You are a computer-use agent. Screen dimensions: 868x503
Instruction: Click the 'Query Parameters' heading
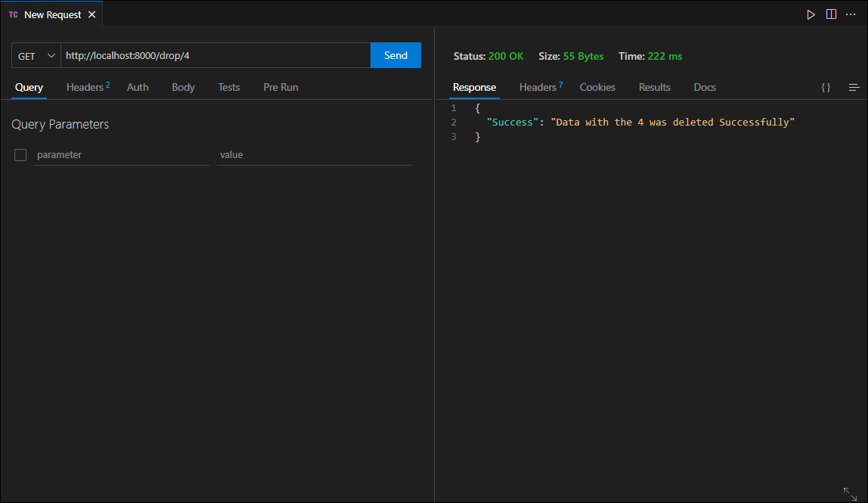(60, 125)
